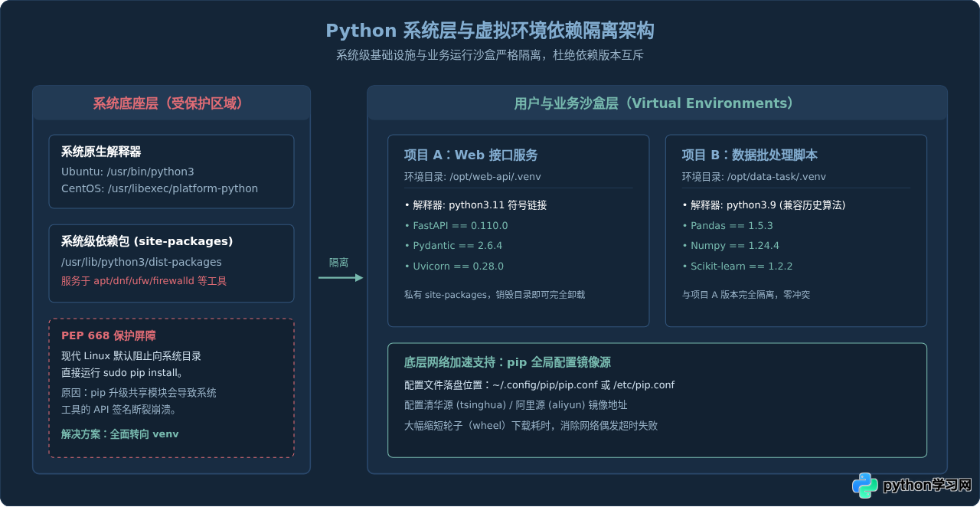This screenshot has height=507, width=980.
Task: Click "Uvicorn == 0.28.0" entry
Action: (x=454, y=267)
